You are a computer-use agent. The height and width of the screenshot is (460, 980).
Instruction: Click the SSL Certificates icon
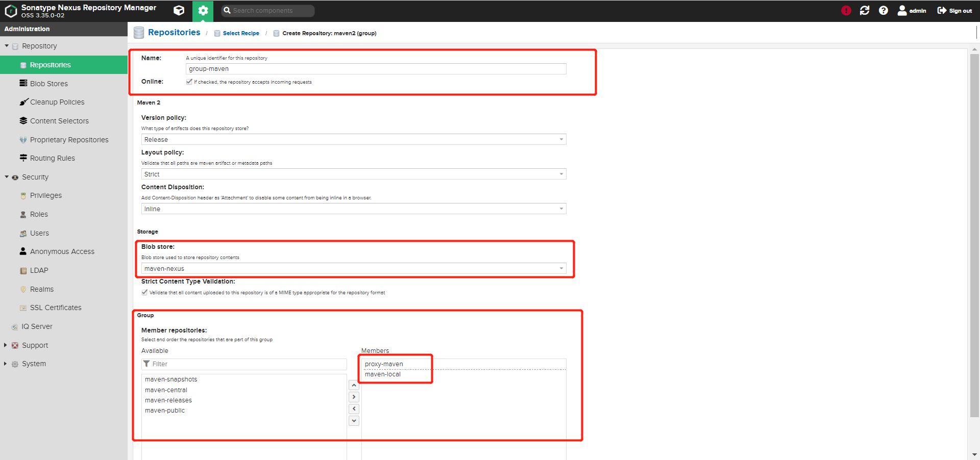pos(23,308)
